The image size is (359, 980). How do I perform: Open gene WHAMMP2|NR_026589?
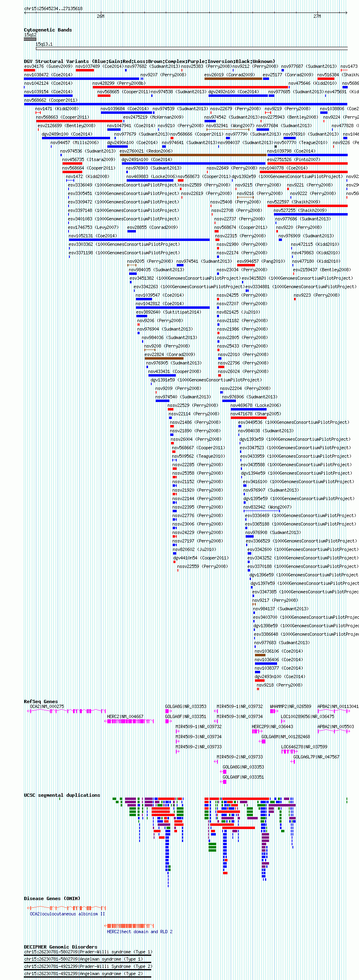click(290, 706)
